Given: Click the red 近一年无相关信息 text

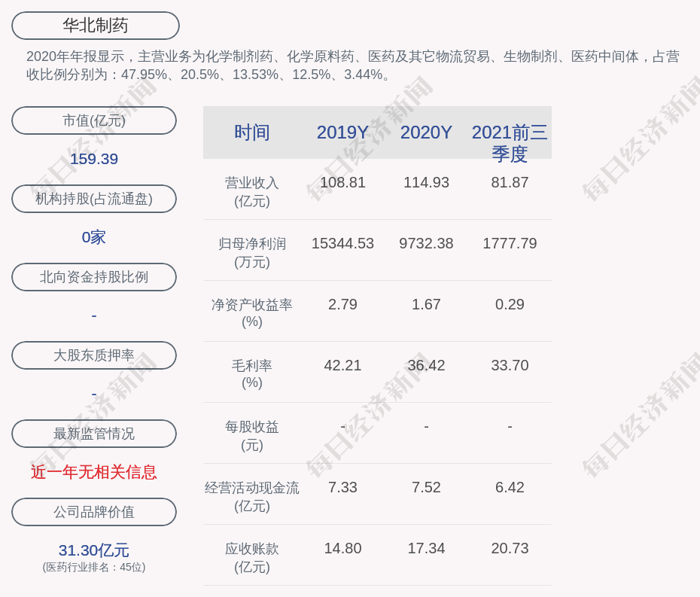Looking at the screenshot, I should click(x=94, y=472).
